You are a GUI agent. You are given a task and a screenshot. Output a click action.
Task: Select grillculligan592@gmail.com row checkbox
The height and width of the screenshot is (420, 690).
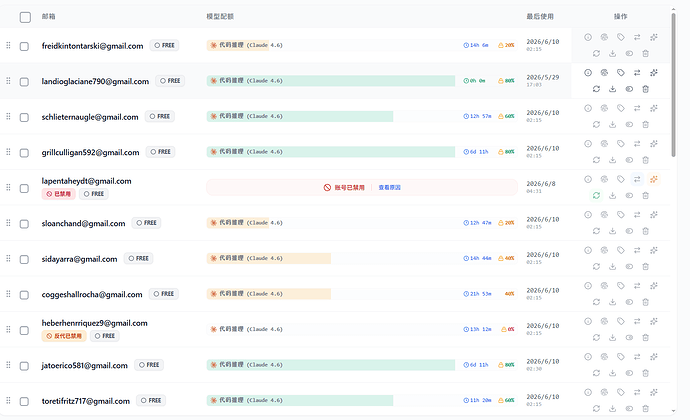click(x=24, y=153)
